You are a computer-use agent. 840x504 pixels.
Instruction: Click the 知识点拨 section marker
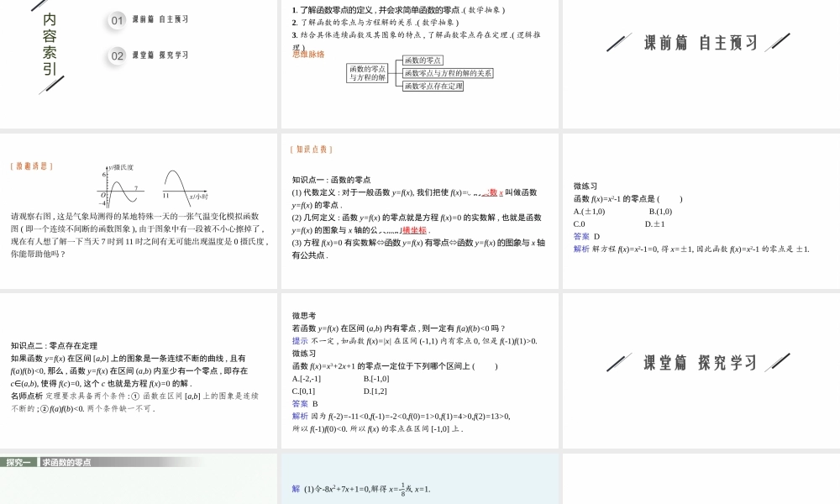[x=309, y=149]
